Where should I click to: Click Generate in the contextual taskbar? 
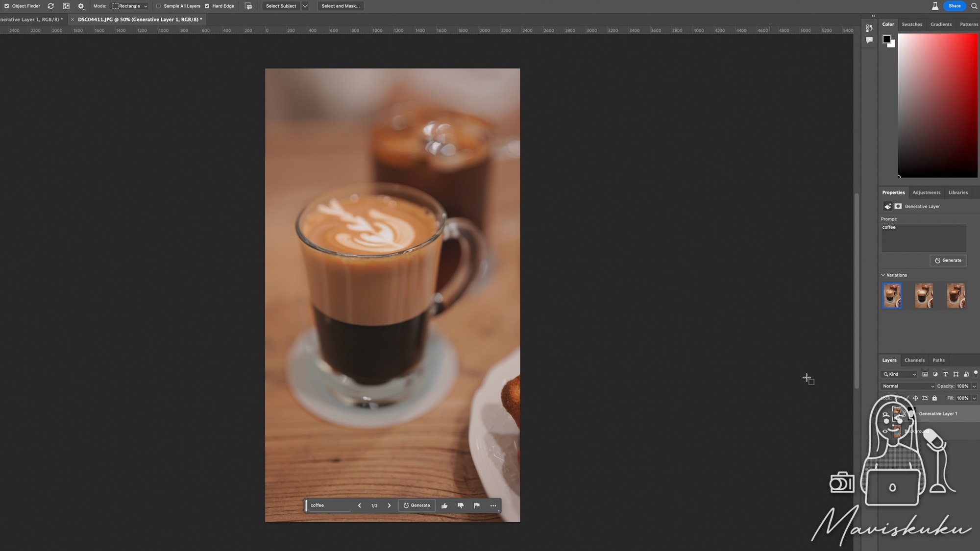416,505
